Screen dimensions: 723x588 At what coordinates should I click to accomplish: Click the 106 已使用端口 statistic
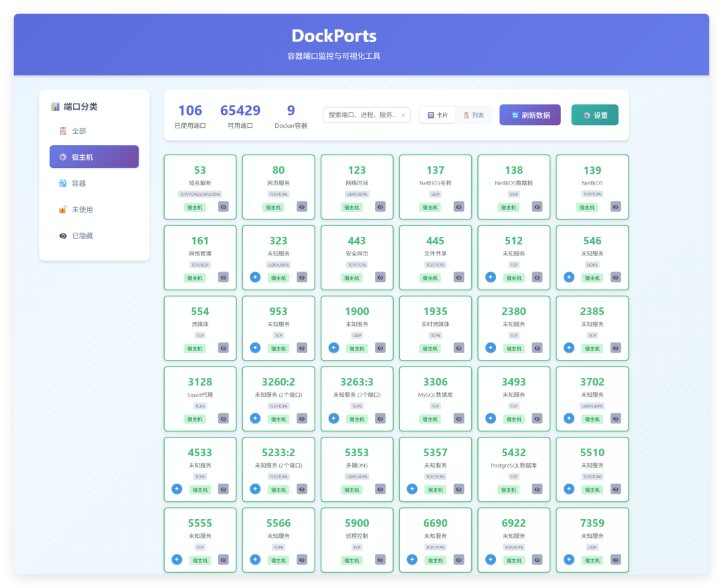point(190,116)
